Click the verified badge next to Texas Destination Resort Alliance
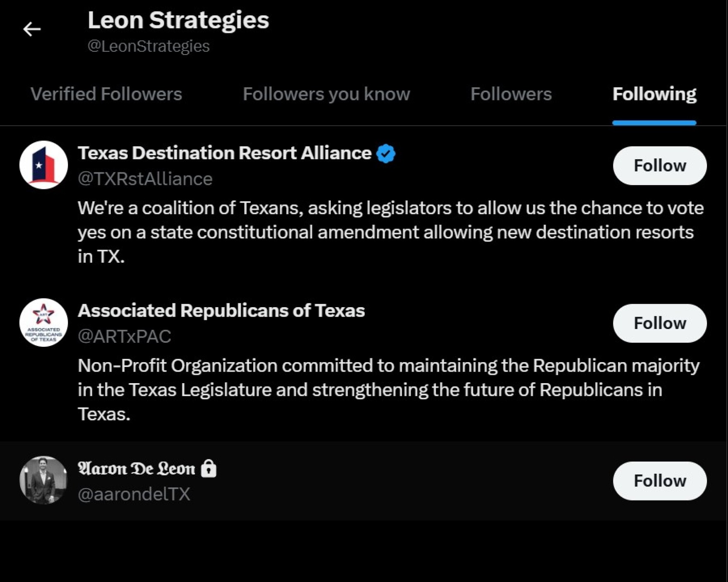 tap(386, 153)
